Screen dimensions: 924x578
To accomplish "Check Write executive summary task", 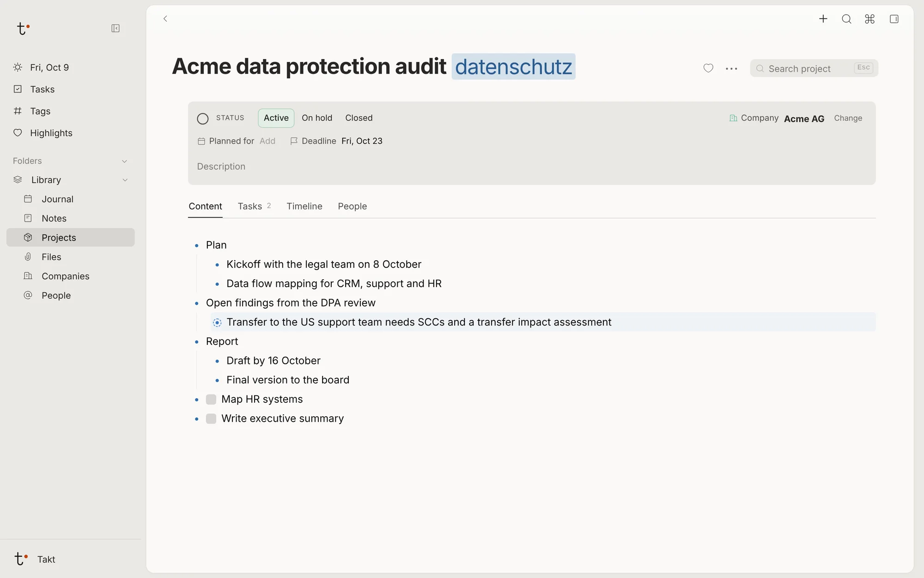I will click(211, 418).
